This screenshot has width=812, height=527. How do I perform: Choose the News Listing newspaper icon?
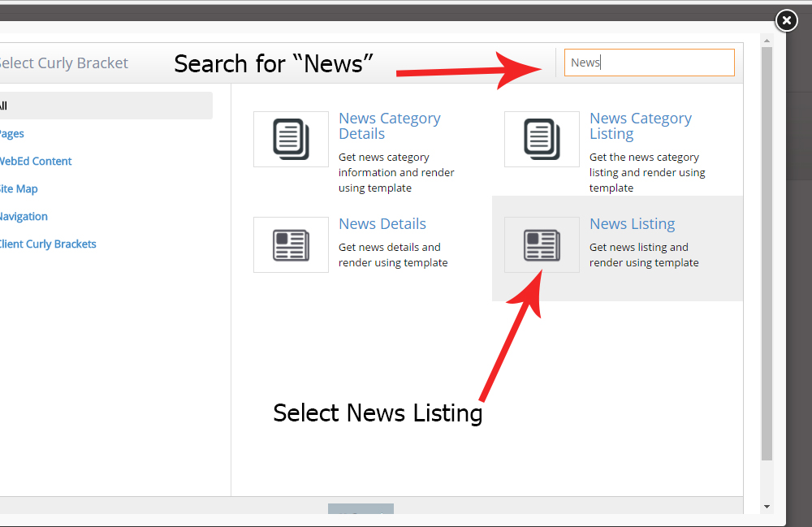click(542, 244)
